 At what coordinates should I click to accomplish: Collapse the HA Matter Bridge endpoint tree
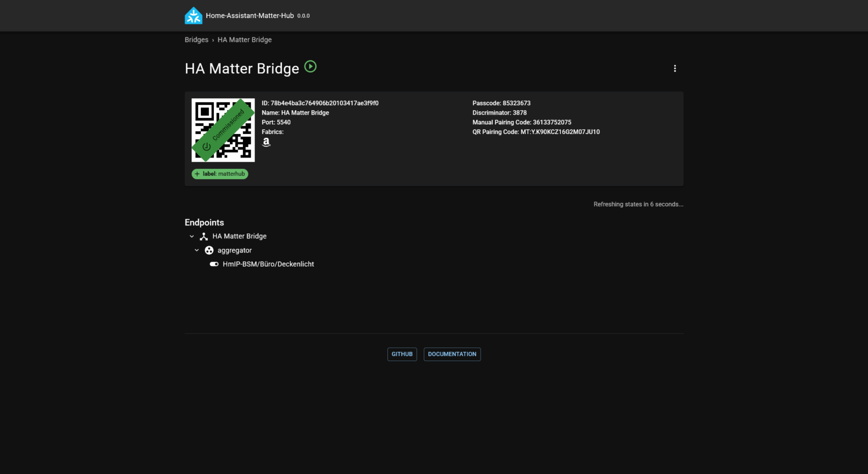(x=192, y=237)
